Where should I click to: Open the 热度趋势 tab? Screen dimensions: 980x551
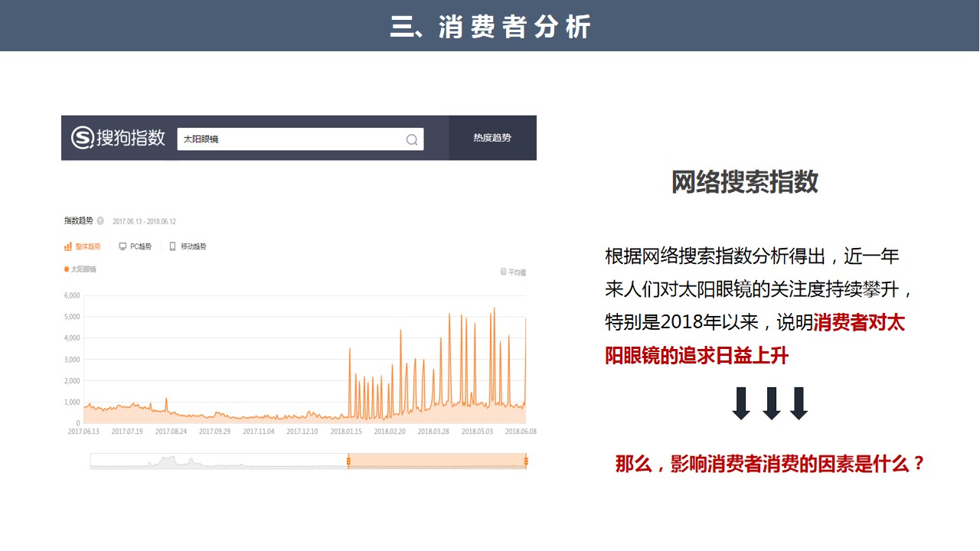tap(492, 138)
